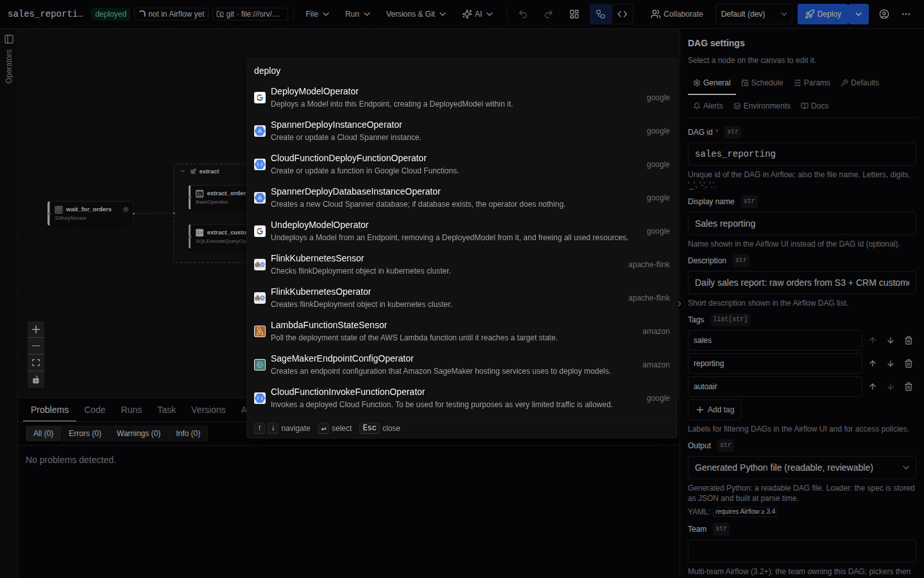Open the grid layout view icon
924x578 pixels.
coord(574,14)
